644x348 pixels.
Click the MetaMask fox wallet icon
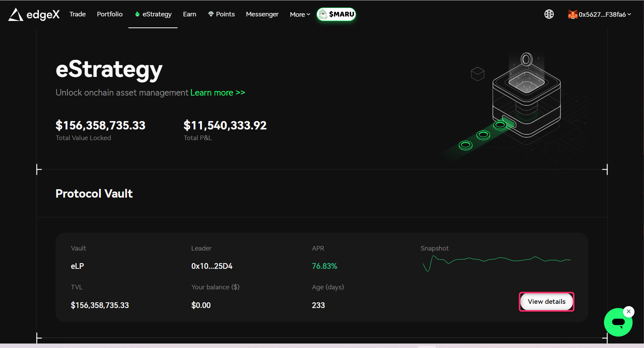pyautogui.click(x=572, y=14)
